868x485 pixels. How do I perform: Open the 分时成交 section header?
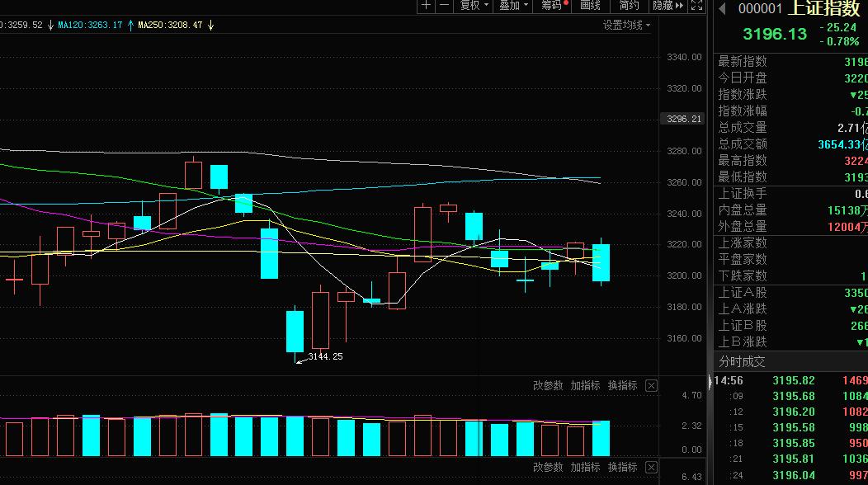tap(793, 361)
